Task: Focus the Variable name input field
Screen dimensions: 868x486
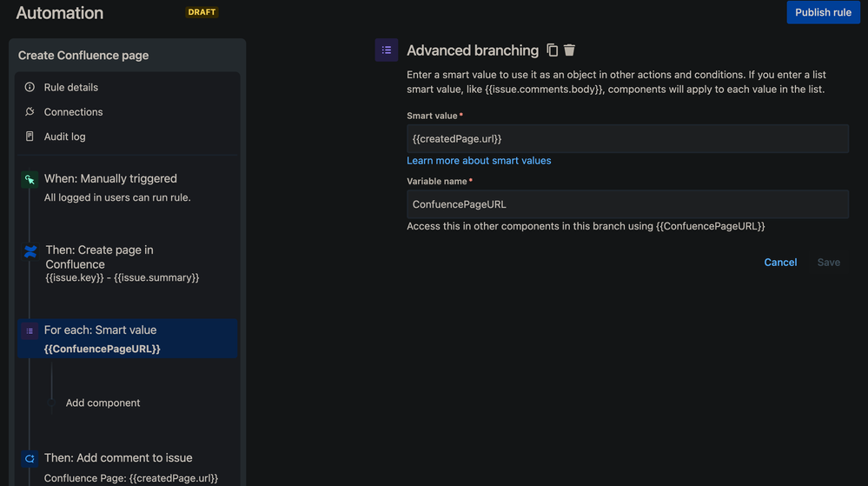Action: pos(627,204)
